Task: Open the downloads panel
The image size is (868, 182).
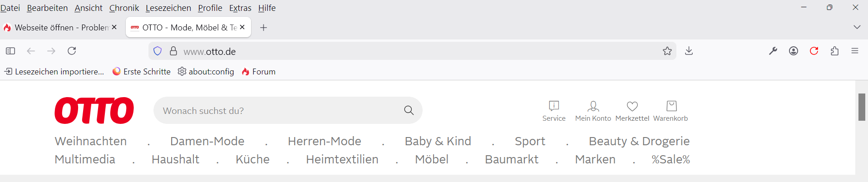Action: pyautogui.click(x=689, y=51)
